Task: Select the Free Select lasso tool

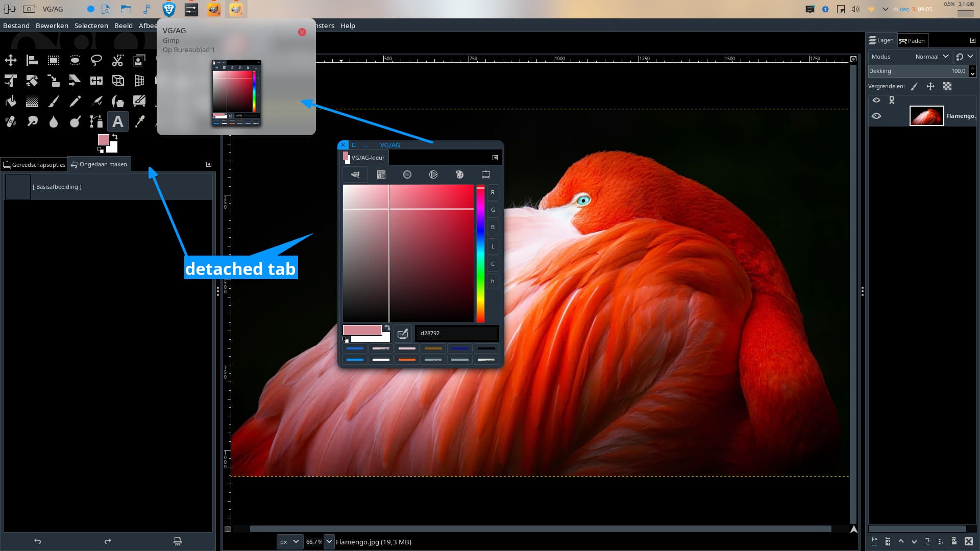Action: (x=96, y=61)
